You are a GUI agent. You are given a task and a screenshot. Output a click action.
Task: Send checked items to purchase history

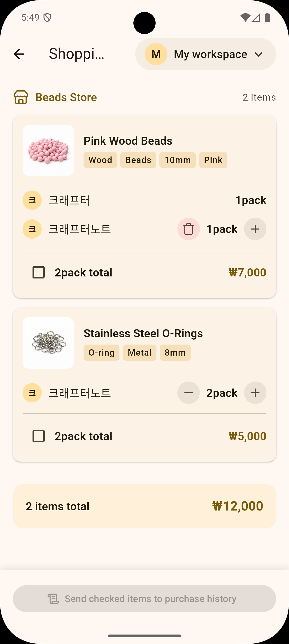point(144,599)
